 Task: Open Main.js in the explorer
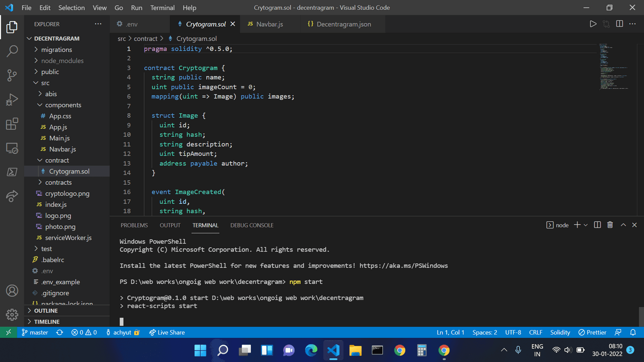[x=67, y=138]
